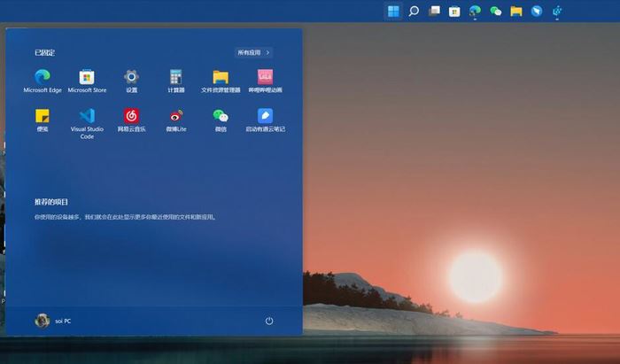Open the 设置 (Settings) gear app
Viewport: 620px width, 364px height.
coord(131,78)
